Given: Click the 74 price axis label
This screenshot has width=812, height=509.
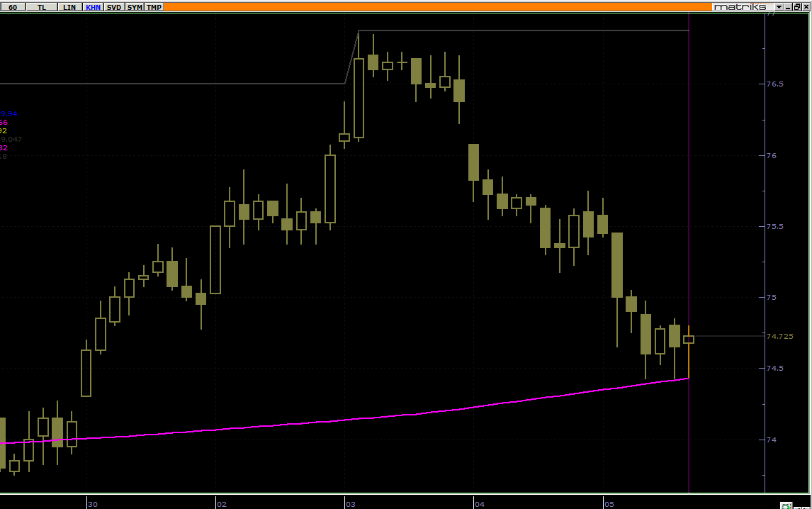Looking at the screenshot, I should [x=771, y=440].
